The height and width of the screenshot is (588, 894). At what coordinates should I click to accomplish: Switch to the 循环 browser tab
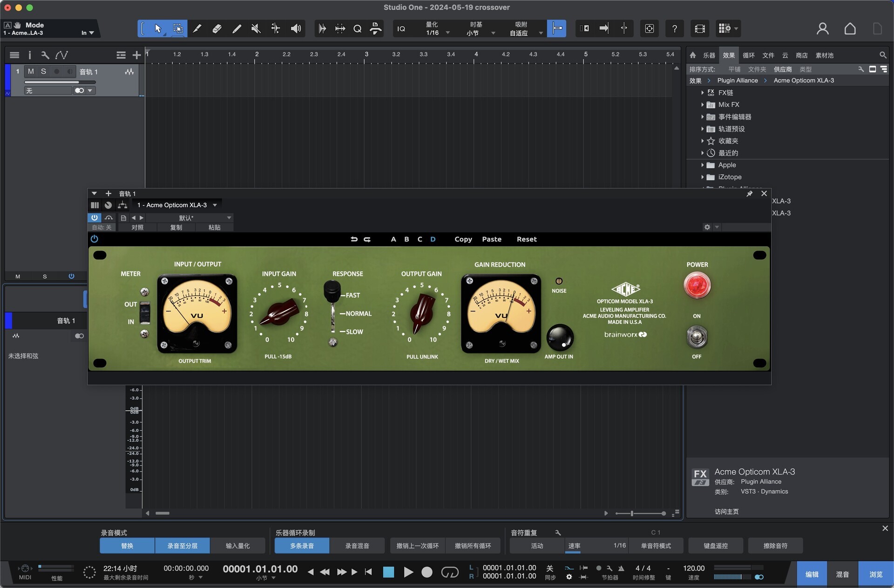point(748,55)
